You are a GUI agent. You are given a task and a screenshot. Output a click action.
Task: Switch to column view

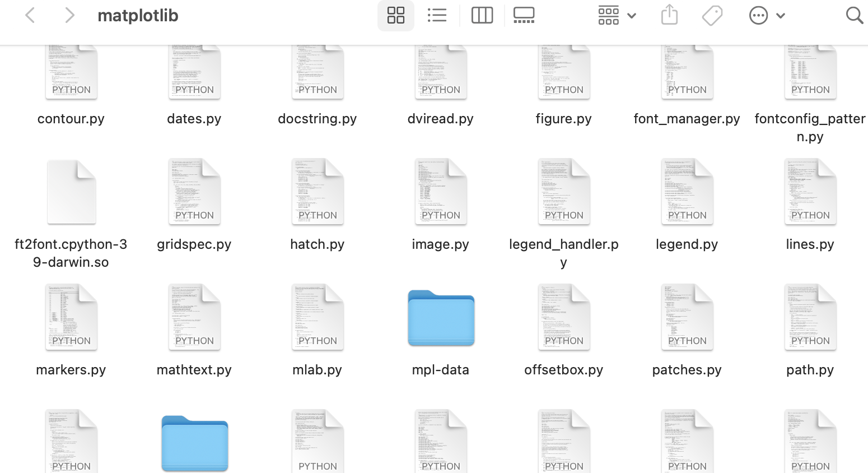pos(482,15)
